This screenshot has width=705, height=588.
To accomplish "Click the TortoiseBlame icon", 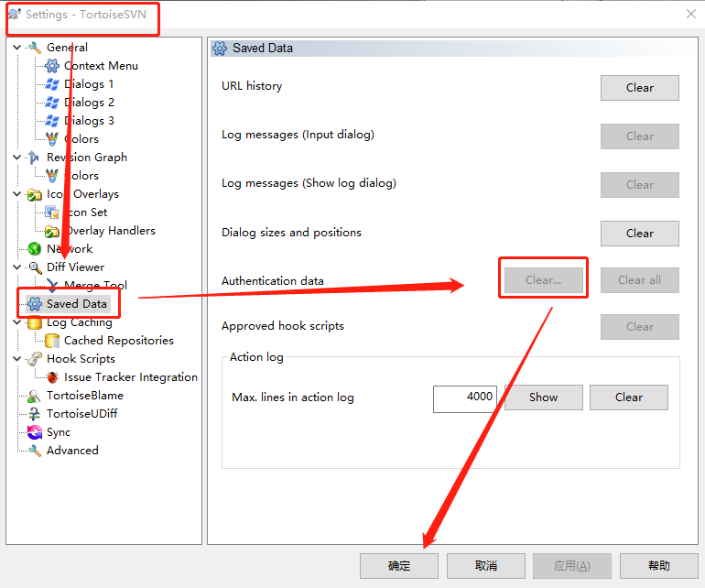I will click(35, 396).
